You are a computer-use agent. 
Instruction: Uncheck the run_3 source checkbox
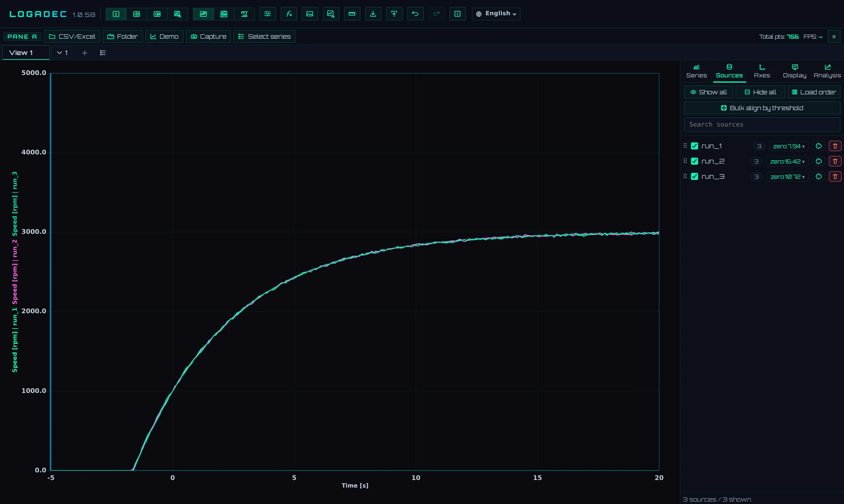[x=695, y=177]
